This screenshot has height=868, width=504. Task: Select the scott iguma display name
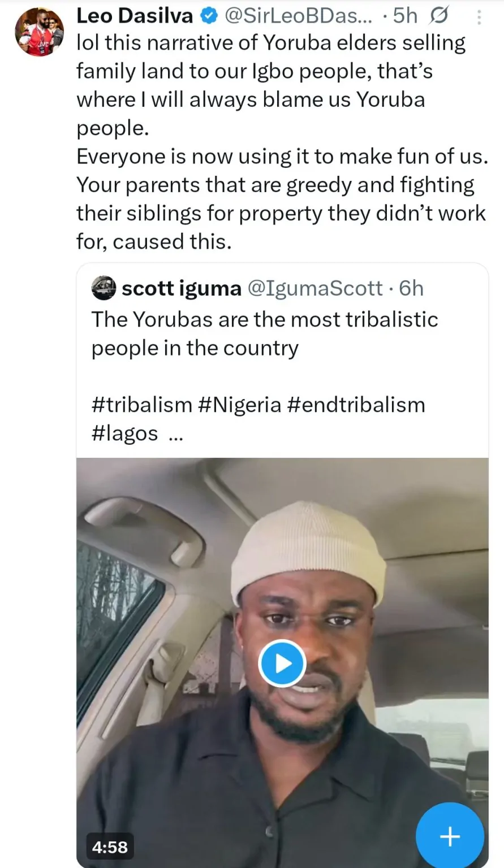click(x=181, y=288)
